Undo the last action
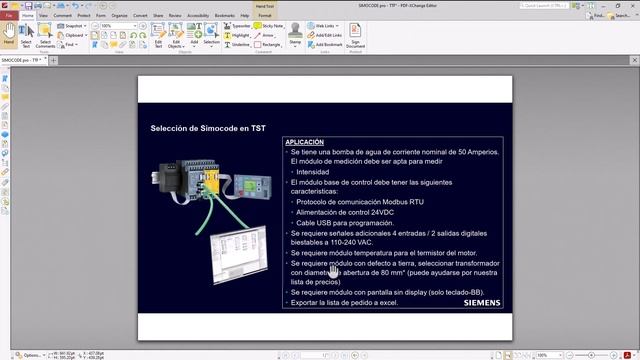The image size is (640, 360). [75, 6]
